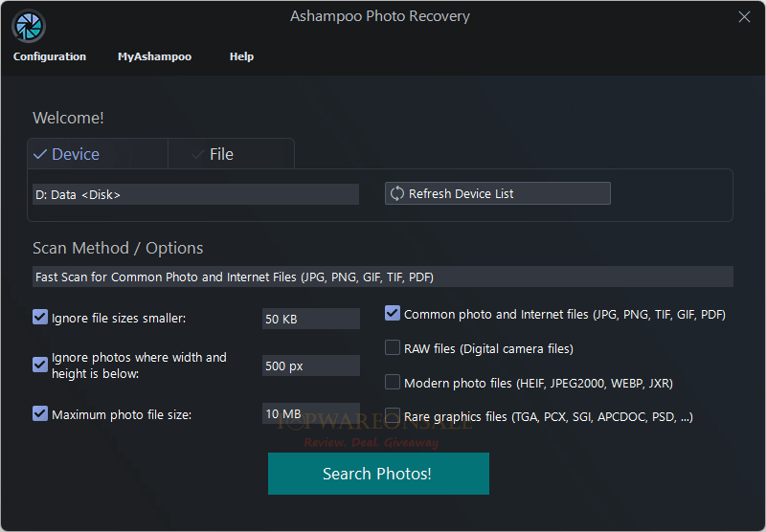Click the refresh arrows icon in Refresh Device List
Image resolution: width=766 pixels, height=532 pixels.
(397, 194)
